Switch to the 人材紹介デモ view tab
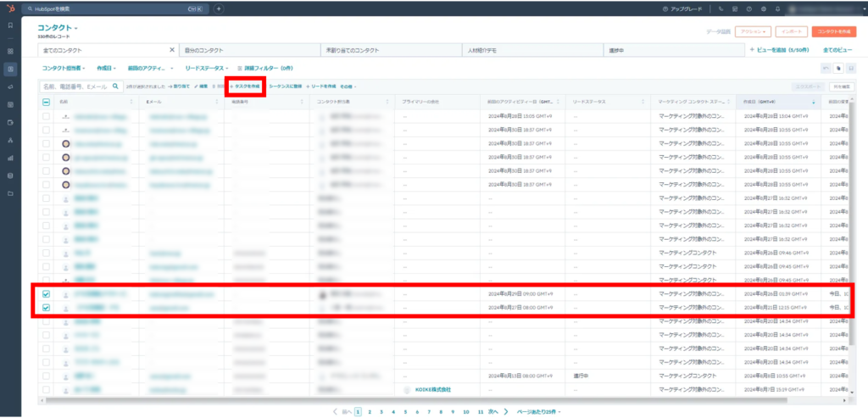Image resolution: width=868 pixels, height=418 pixels. click(x=531, y=50)
